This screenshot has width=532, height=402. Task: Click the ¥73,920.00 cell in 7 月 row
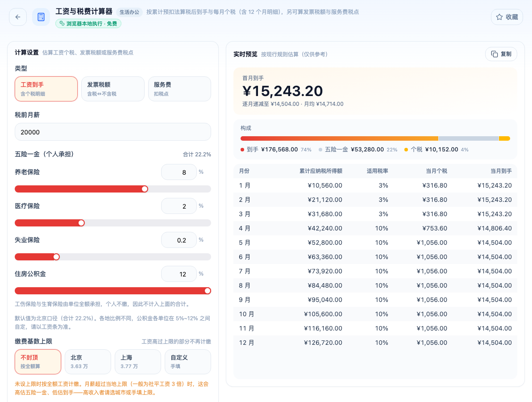[325, 271]
